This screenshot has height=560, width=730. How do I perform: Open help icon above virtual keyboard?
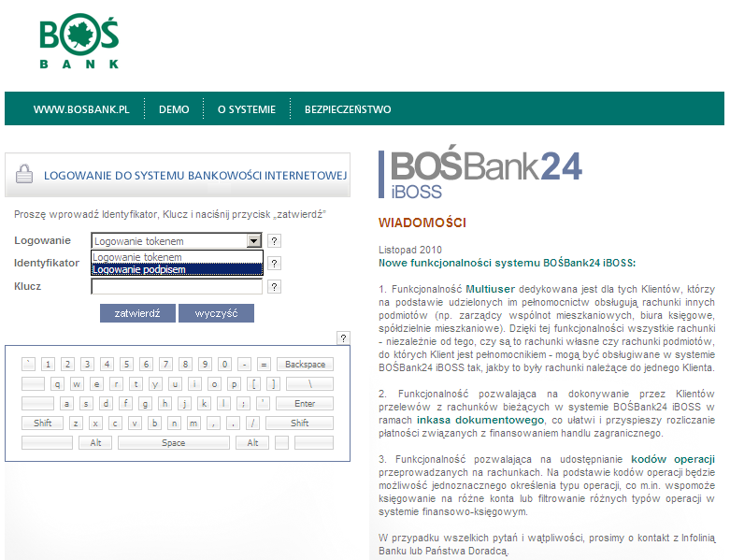click(343, 337)
